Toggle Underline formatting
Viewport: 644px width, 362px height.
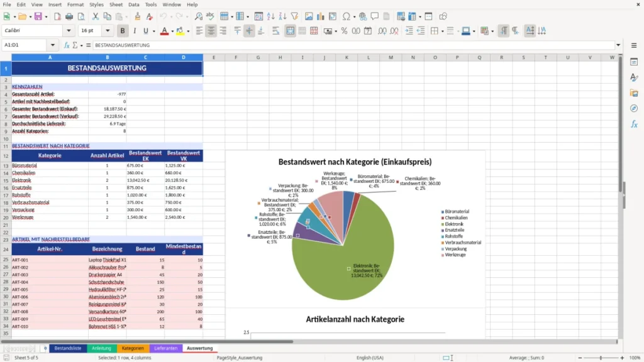145,31
